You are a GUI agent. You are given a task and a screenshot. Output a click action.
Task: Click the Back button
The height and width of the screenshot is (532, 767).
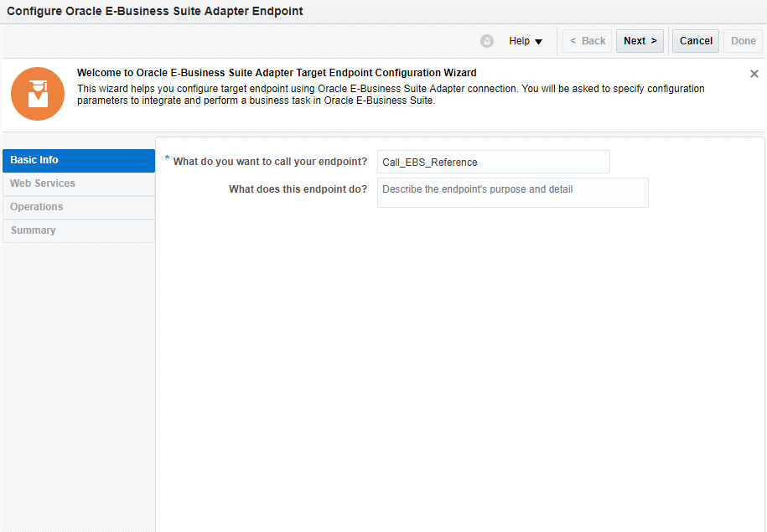587,41
